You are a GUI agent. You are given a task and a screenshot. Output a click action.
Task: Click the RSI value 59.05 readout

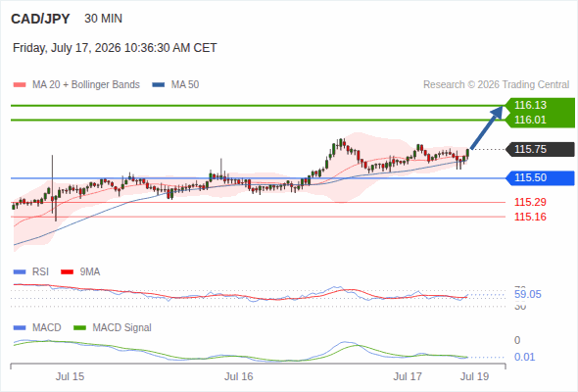pos(527,295)
